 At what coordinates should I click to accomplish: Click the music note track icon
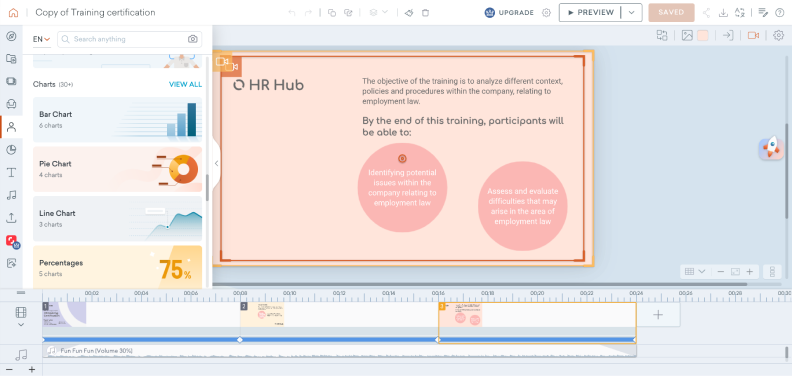[x=21, y=355]
